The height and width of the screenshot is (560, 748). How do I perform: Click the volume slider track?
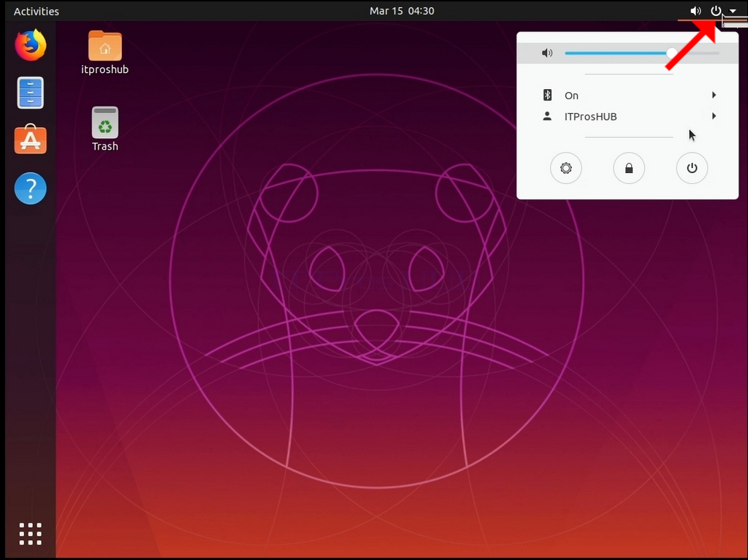click(642, 53)
